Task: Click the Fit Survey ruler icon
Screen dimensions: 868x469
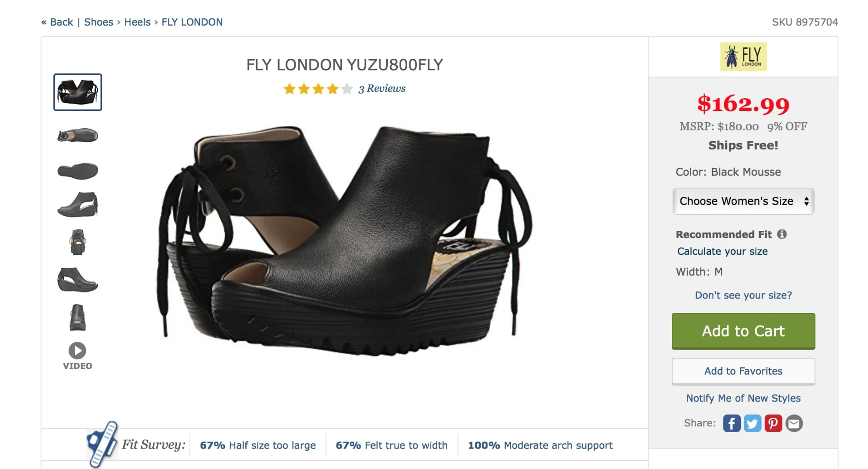Action: [102, 444]
